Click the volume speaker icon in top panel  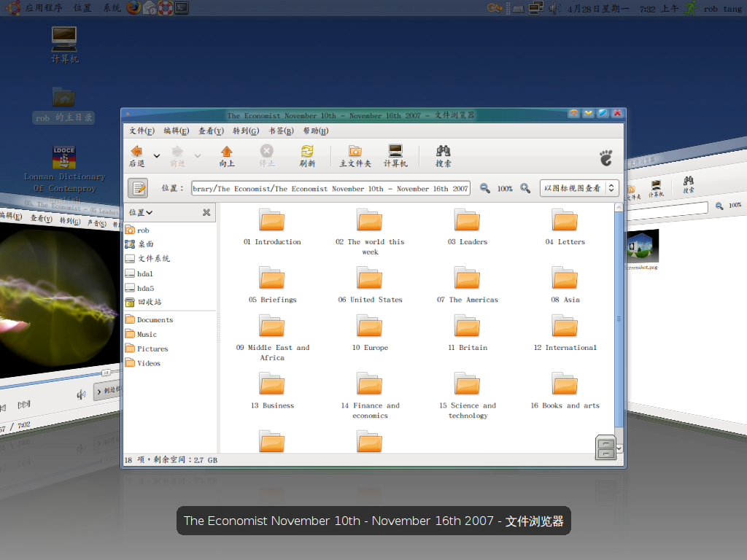[554, 8]
